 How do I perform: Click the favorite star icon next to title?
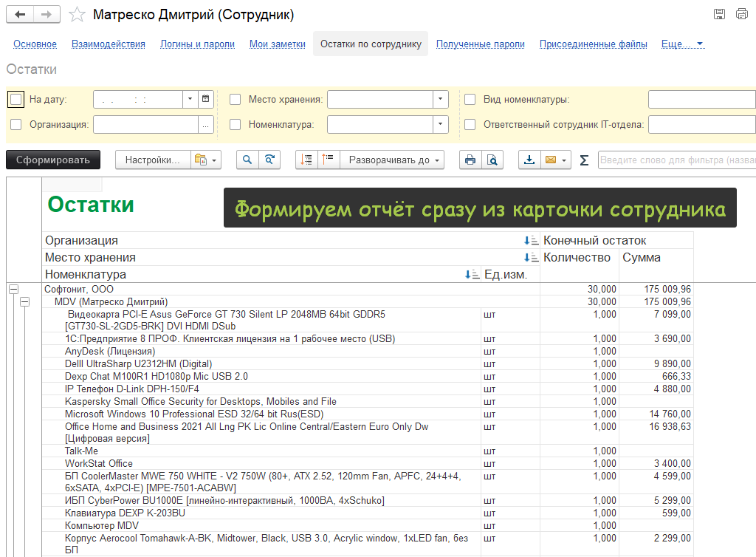coord(76,15)
